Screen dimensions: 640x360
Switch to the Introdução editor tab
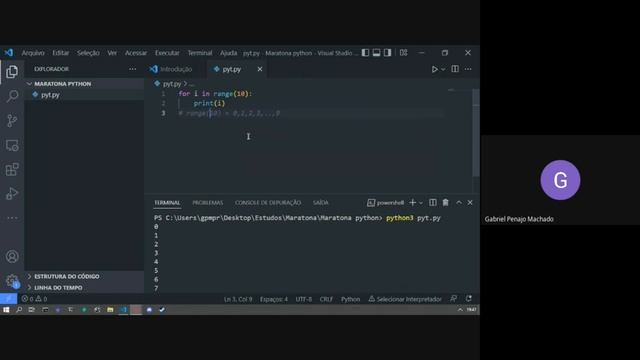click(176, 69)
